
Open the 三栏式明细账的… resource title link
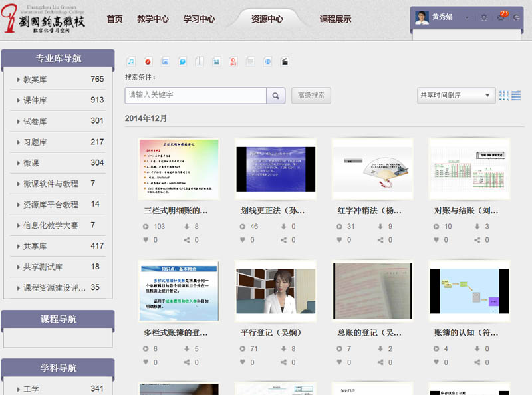pos(176,211)
